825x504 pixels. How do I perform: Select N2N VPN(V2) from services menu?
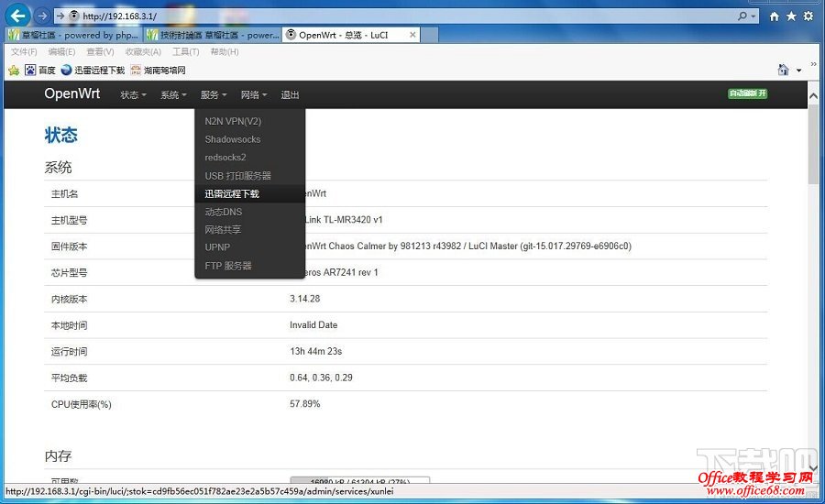tap(250, 122)
